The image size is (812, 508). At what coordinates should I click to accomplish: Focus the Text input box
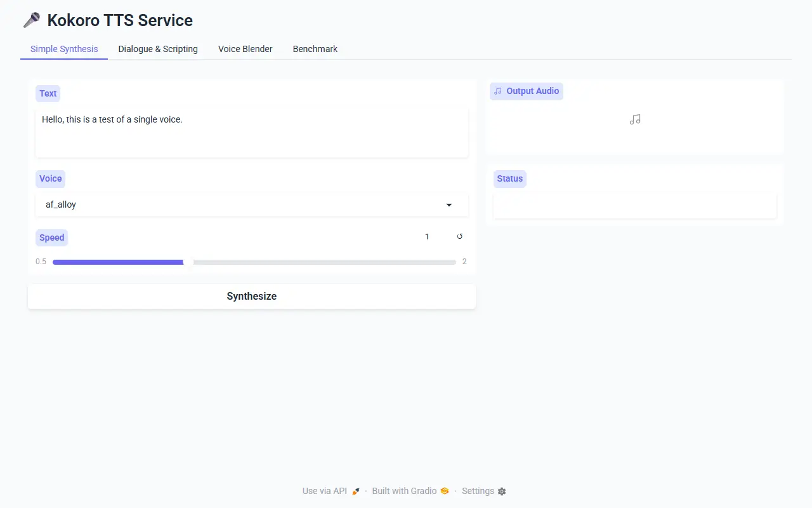[252, 132]
